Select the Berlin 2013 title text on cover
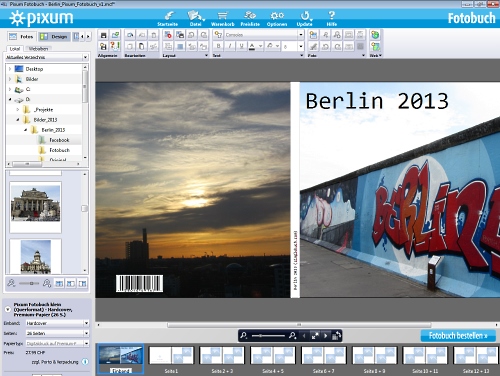Image resolution: width=500 pixels, height=376 pixels. pos(377,101)
